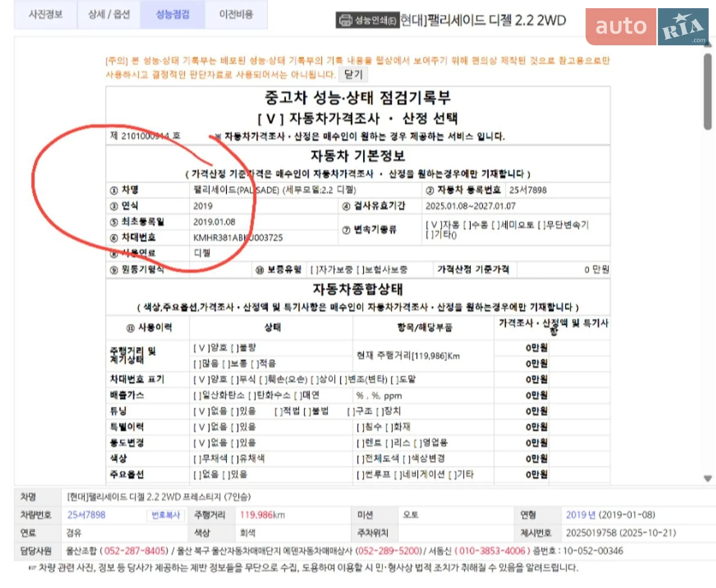This screenshot has height=588, width=716.
Task: Check the 보험사보증 warranty checkbox
Action: (360, 270)
